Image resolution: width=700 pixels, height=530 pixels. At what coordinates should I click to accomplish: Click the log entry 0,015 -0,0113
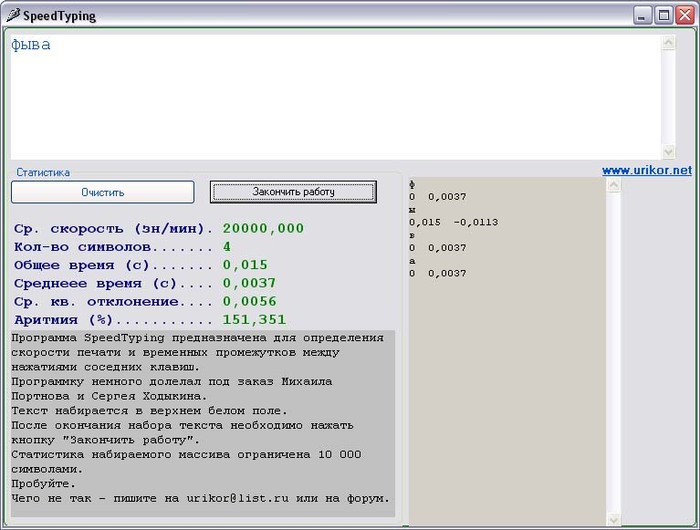tap(454, 222)
